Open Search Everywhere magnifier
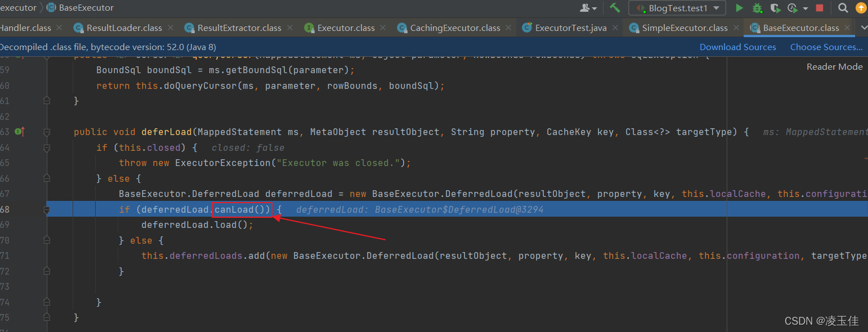 tap(843, 8)
